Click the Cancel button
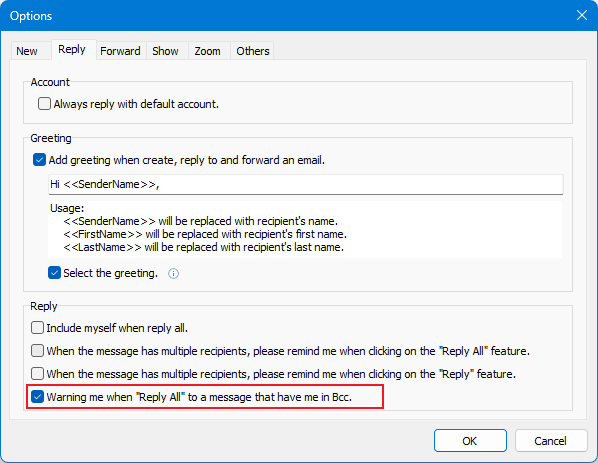The width and height of the screenshot is (598, 463). tap(551, 441)
